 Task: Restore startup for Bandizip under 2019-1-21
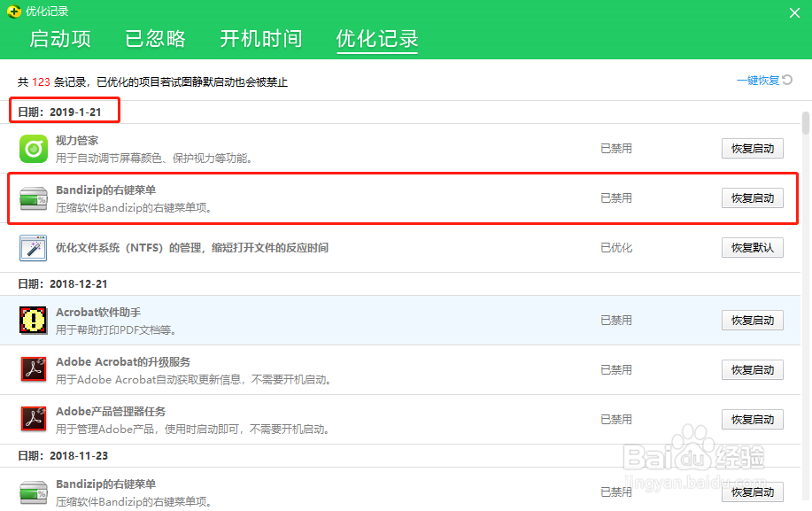(753, 198)
